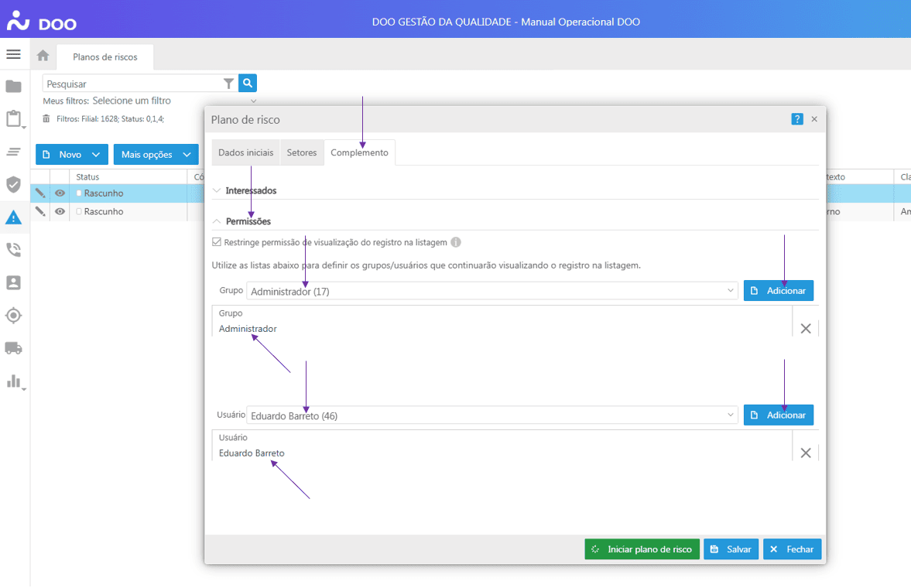Open the shield check sidebar icon

tap(13, 184)
